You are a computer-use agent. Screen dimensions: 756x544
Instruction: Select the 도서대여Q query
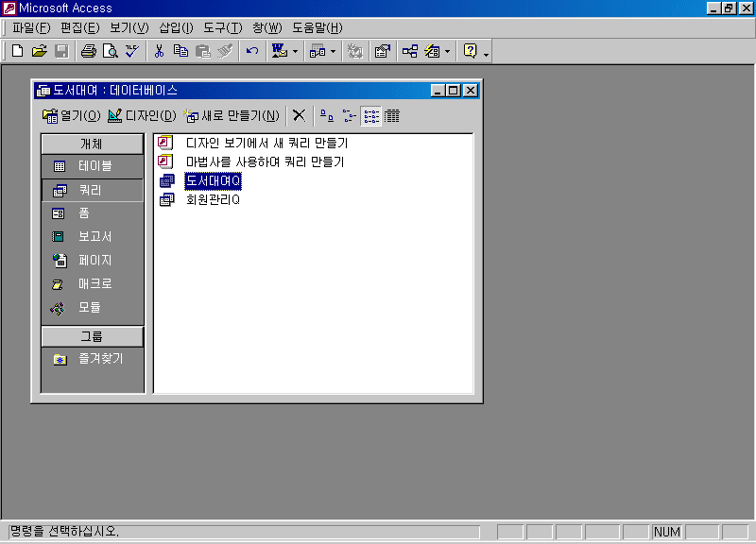(213, 180)
